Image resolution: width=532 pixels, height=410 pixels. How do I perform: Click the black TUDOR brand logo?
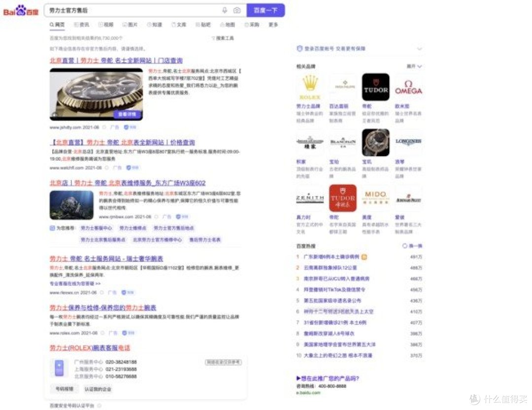pyautogui.click(x=375, y=87)
